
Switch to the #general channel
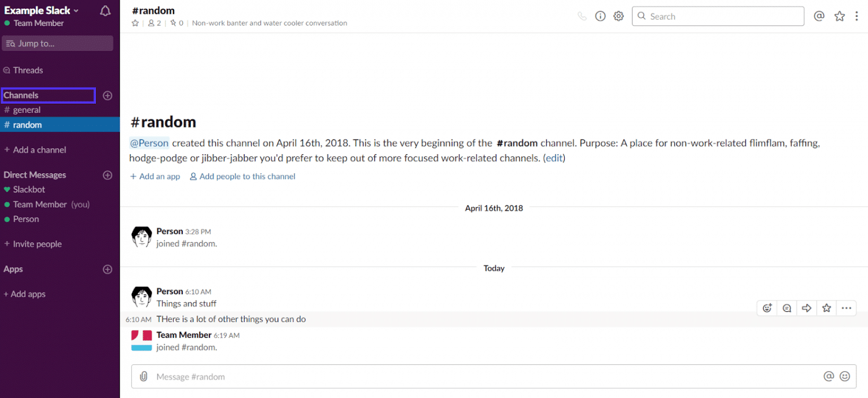(x=27, y=110)
